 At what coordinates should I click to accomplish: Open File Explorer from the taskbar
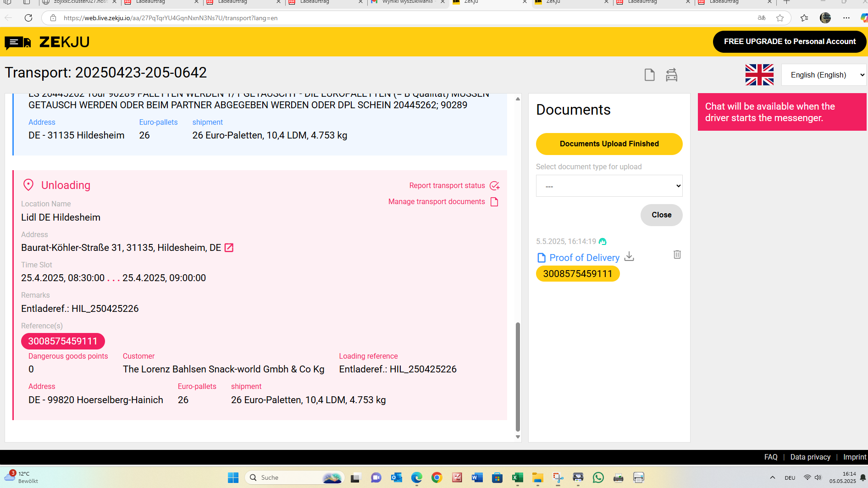[x=537, y=477]
